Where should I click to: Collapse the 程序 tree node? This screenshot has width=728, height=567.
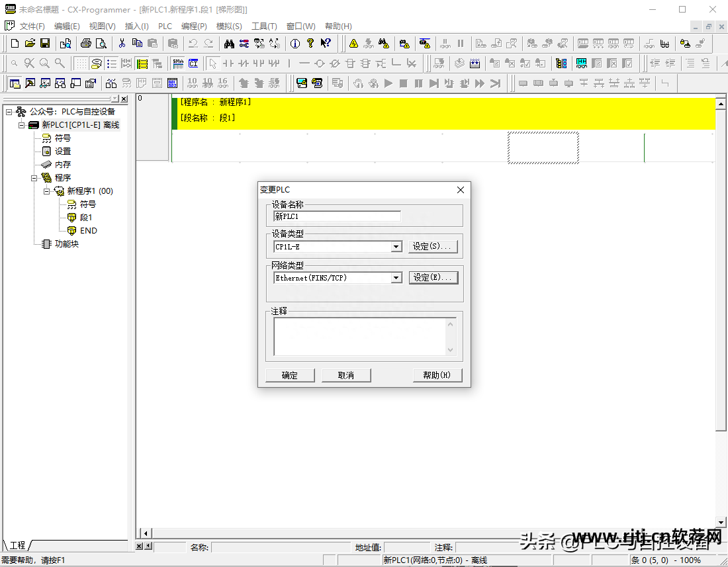[x=34, y=178]
